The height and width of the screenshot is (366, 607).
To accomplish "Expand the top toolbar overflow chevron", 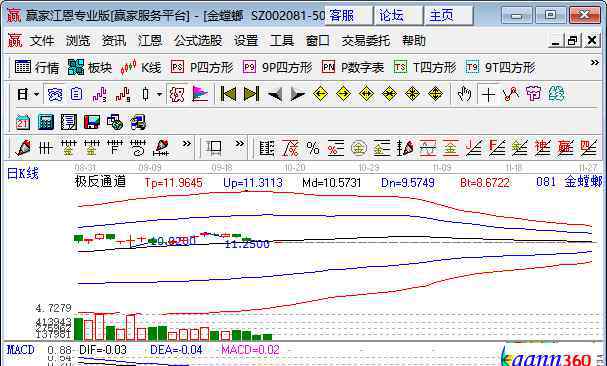I will coord(594,63).
